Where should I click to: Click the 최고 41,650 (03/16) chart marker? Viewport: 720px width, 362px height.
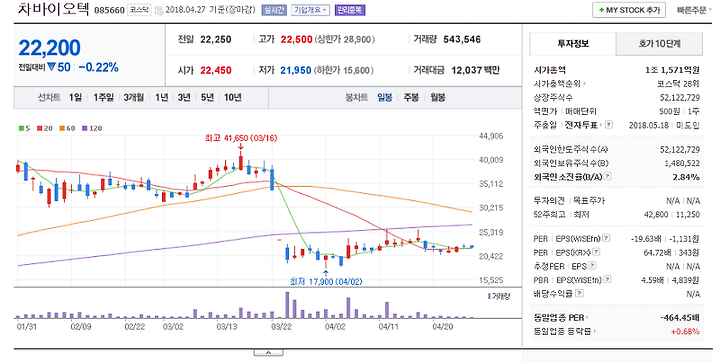coord(241,138)
